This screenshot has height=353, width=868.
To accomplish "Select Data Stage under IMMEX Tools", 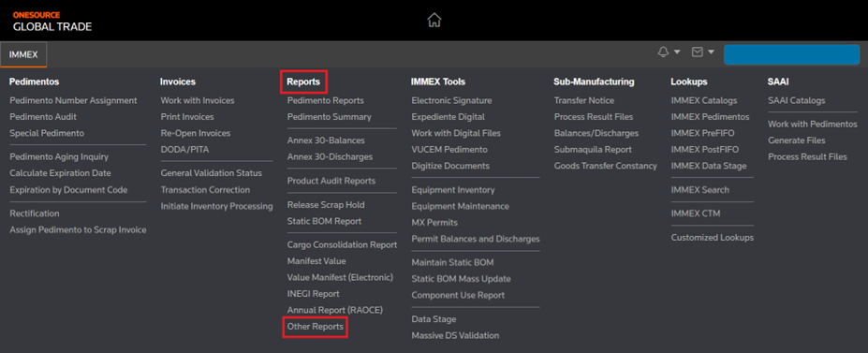I will [434, 319].
